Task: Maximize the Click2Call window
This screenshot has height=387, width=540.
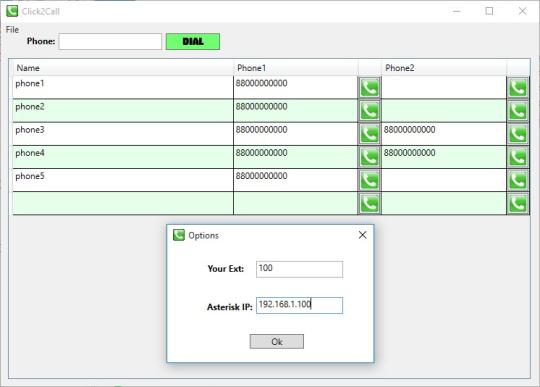Action: coord(489,11)
